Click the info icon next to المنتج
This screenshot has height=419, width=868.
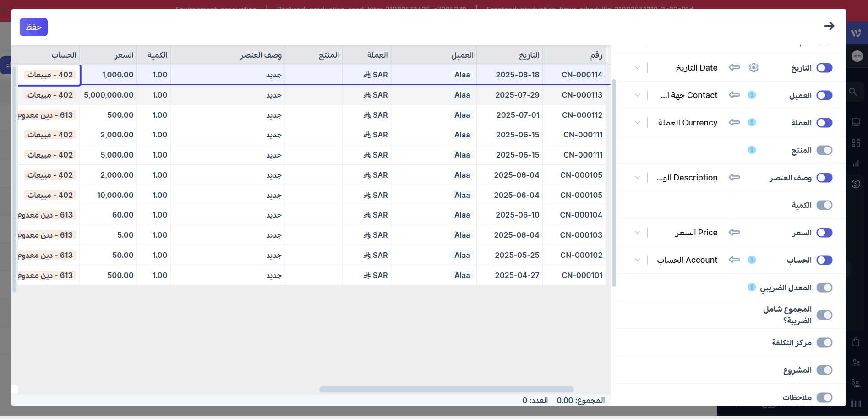[x=752, y=150]
